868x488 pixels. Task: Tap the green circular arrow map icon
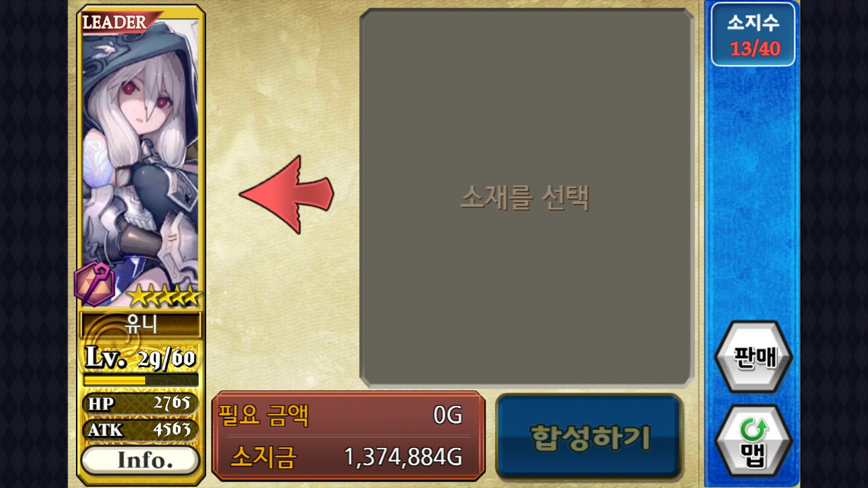click(x=753, y=431)
